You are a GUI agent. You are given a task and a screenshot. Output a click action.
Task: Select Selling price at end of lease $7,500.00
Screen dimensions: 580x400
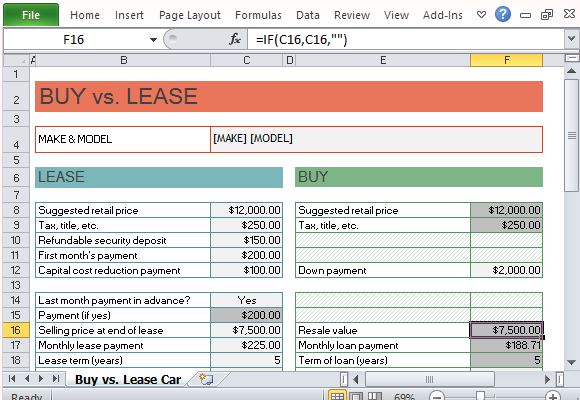(247, 330)
